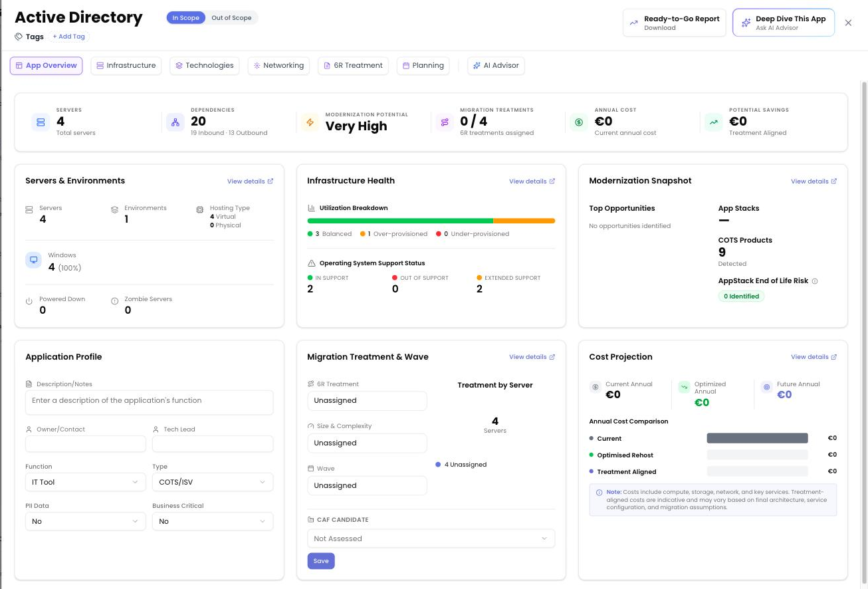Click the Description/Notes text field

coord(150,402)
